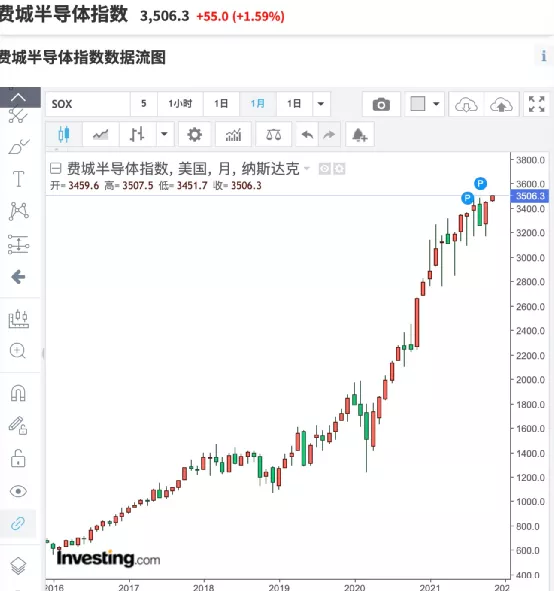This screenshot has height=591, width=554.
Task: Click the back arrow icon in sidebar
Action: click(18, 277)
